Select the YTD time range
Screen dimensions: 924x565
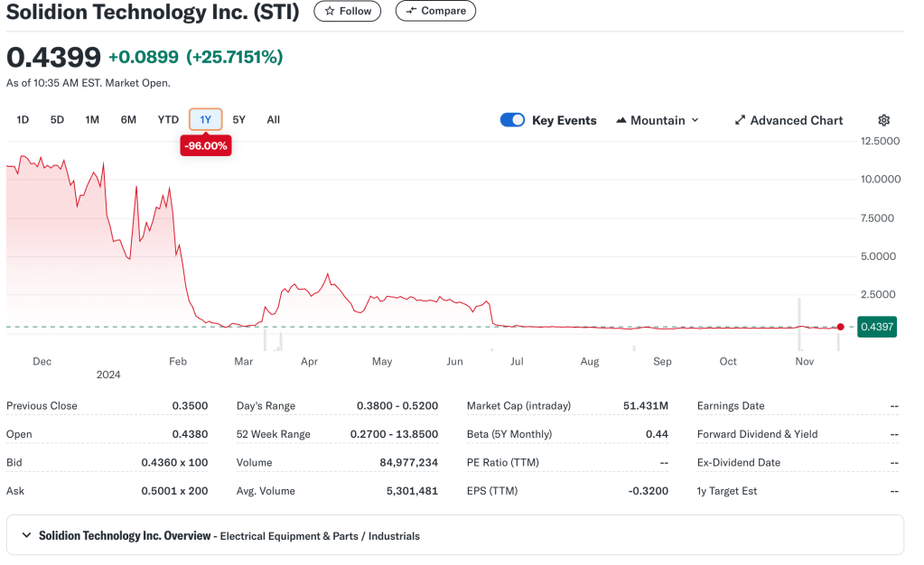(x=168, y=119)
